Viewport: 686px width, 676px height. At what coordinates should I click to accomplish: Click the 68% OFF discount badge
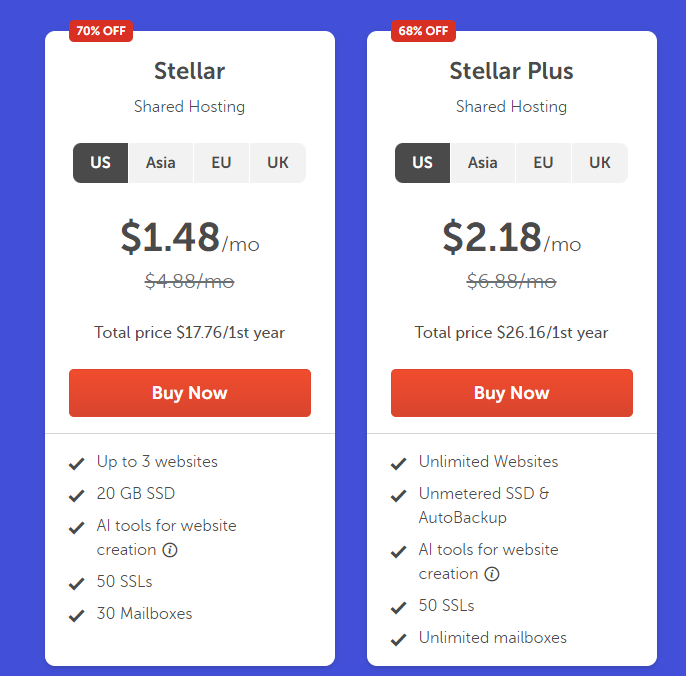coord(423,31)
